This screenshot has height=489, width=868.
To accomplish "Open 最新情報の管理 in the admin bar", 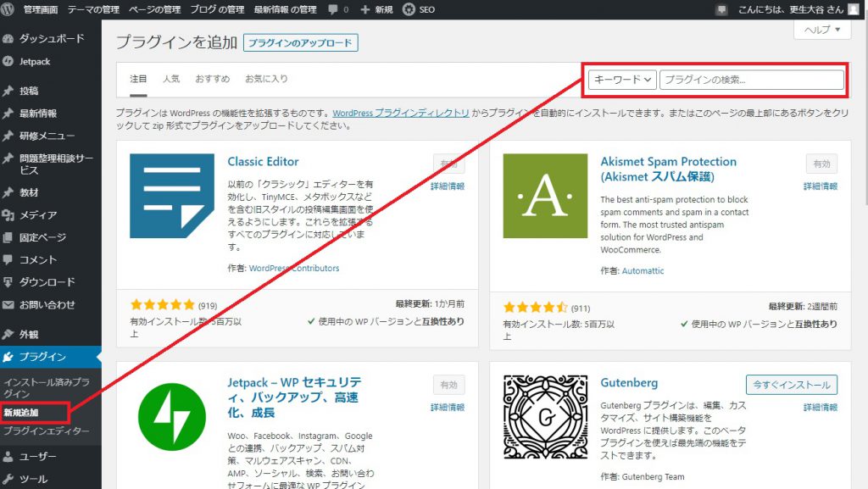I will 285,9.
